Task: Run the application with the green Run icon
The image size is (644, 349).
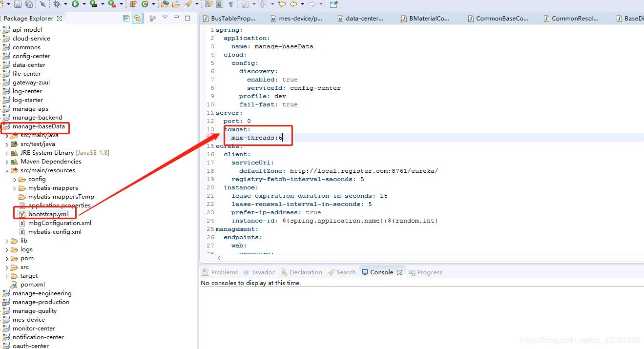Action: (75, 5)
